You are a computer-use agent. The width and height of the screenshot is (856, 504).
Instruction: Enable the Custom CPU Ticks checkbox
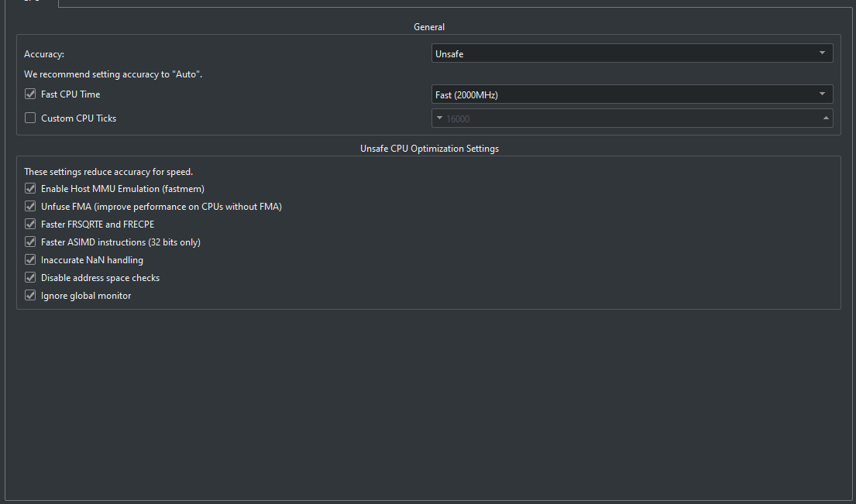coord(30,118)
